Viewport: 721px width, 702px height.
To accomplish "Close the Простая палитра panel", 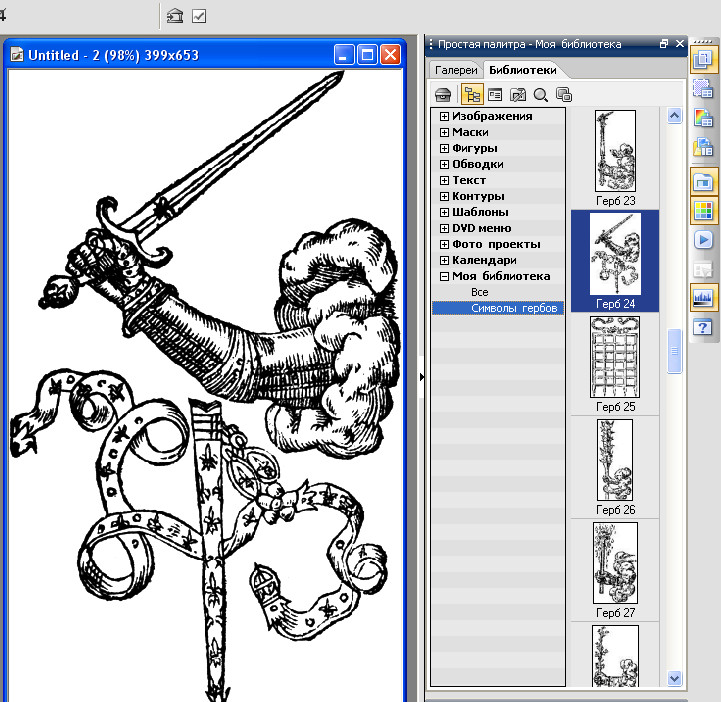I will (x=680, y=44).
